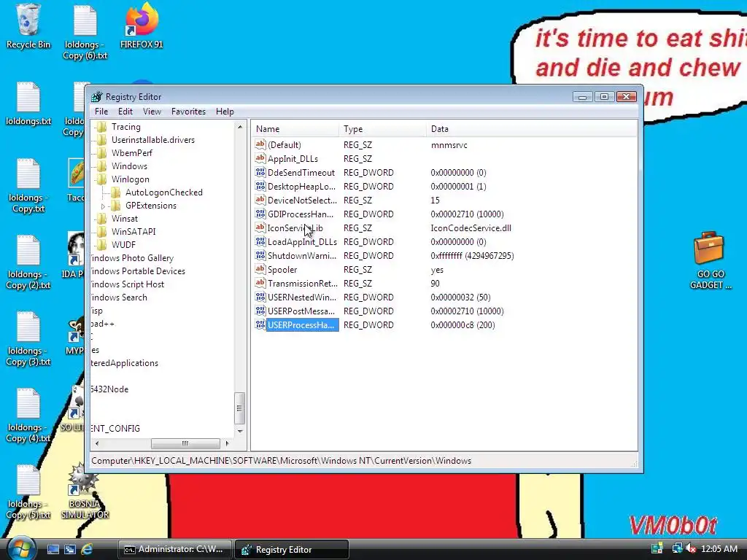
Task: Click the USERPostMessa... DWORD icon
Action: pos(260,311)
